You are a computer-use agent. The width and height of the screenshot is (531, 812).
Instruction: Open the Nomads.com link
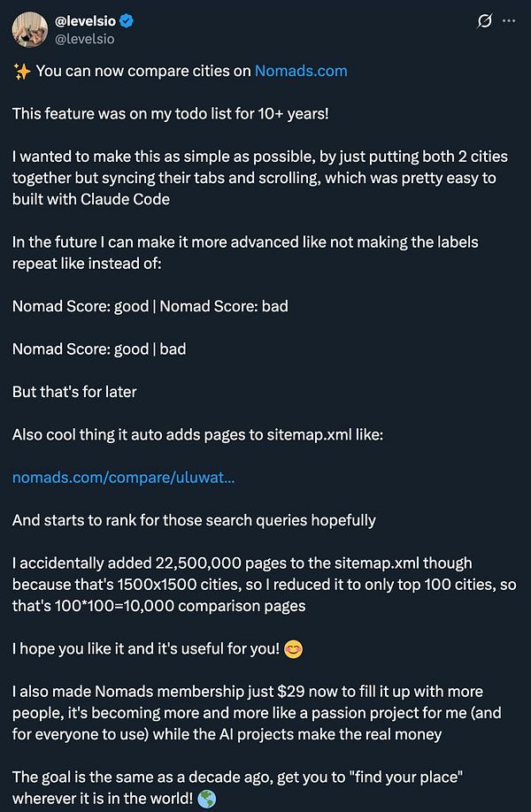coord(301,70)
